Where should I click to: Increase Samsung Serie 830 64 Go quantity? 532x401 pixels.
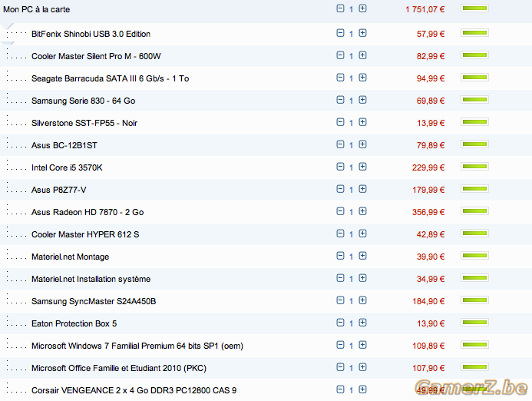pyautogui.click(x=362, y=100)
